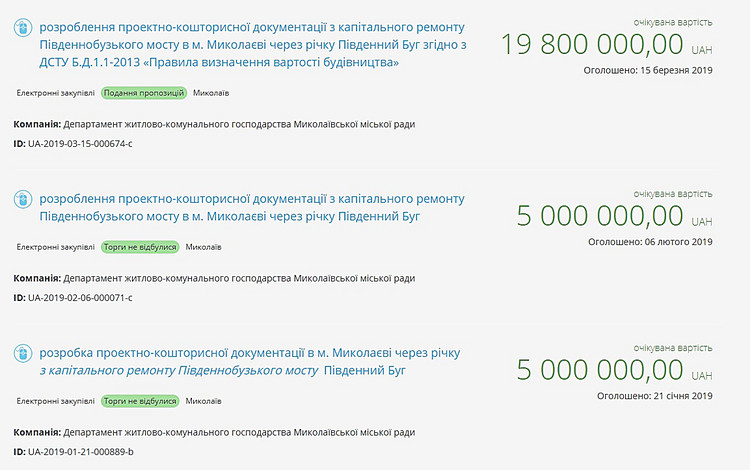Click the Торги не відбулися badge of the February tender
This screenshot has height=470, width=750.
(x=140, y=247)
